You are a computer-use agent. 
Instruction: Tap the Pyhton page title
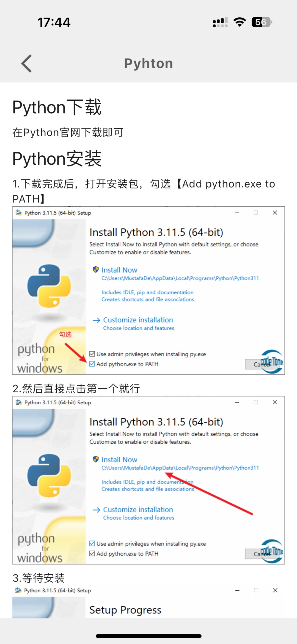tap(148, 64)
